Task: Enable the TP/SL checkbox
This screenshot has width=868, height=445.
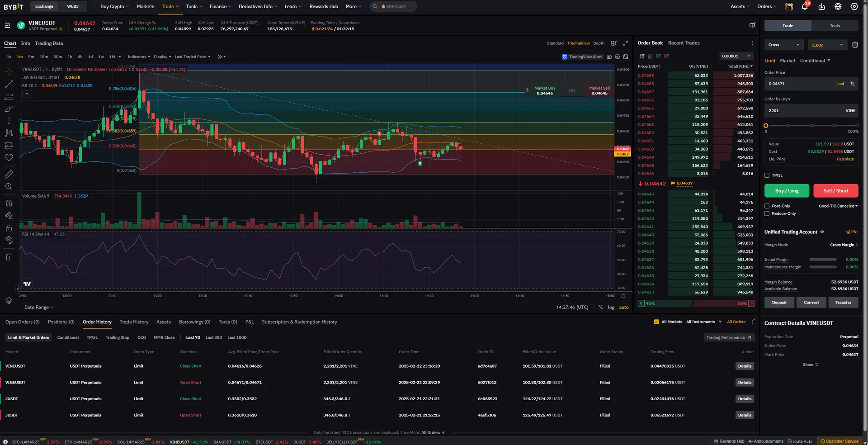Action: (767, 175)
